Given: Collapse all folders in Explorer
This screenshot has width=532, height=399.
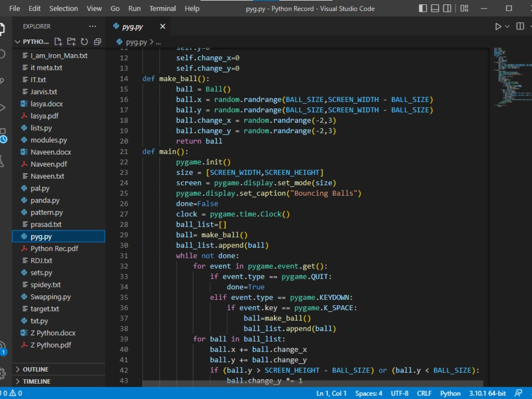Looking at the screenshot, I should [97, 41].
